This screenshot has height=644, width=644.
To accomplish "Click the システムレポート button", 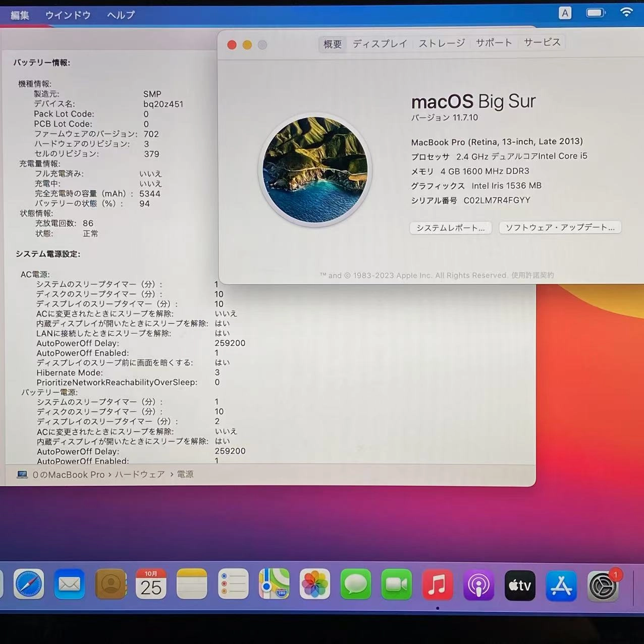I will click(x=450, y=228).
